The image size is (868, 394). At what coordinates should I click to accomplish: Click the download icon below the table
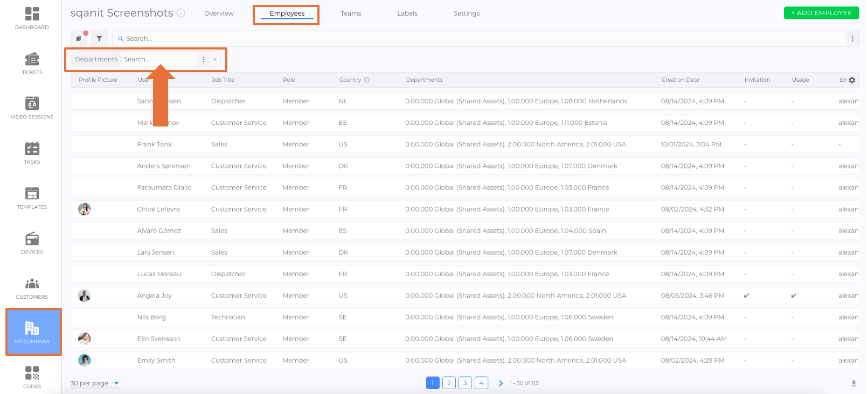tap(853, 383)
